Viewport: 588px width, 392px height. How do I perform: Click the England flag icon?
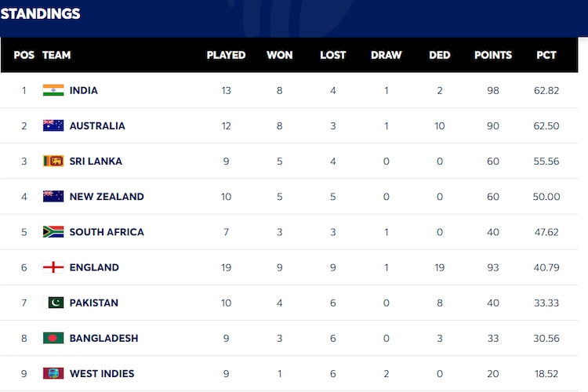[x=53, y=267]
